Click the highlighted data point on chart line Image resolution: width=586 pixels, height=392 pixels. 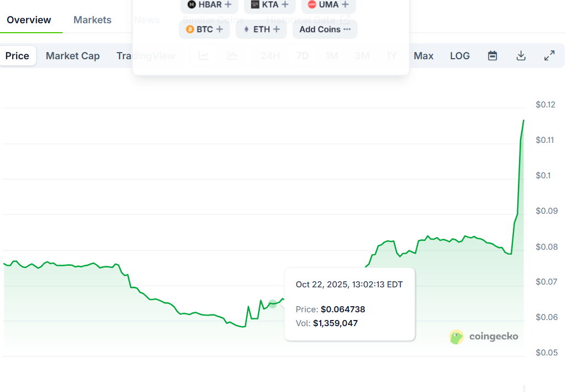273,303
